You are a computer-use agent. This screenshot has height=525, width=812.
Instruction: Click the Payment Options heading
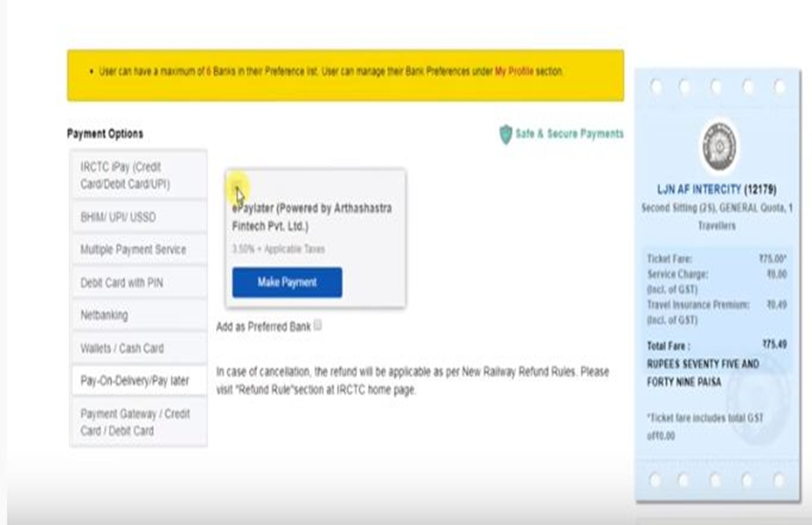click(x=105, y=134)
